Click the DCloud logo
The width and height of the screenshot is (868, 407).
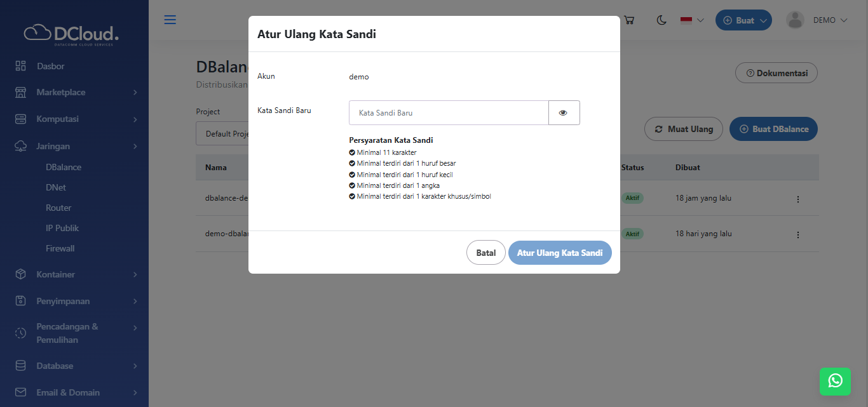pos(72,34)
